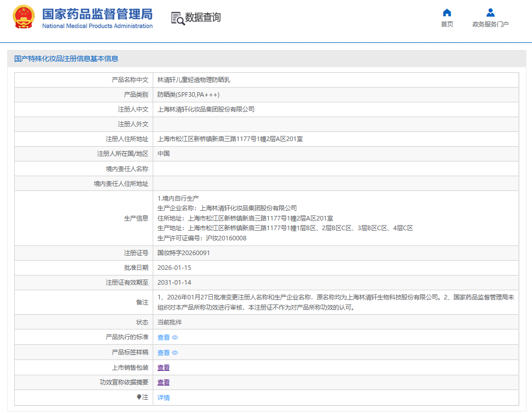Click eye icon in 产品标签样稿 row
532x414 pixels.
(175, 353)
